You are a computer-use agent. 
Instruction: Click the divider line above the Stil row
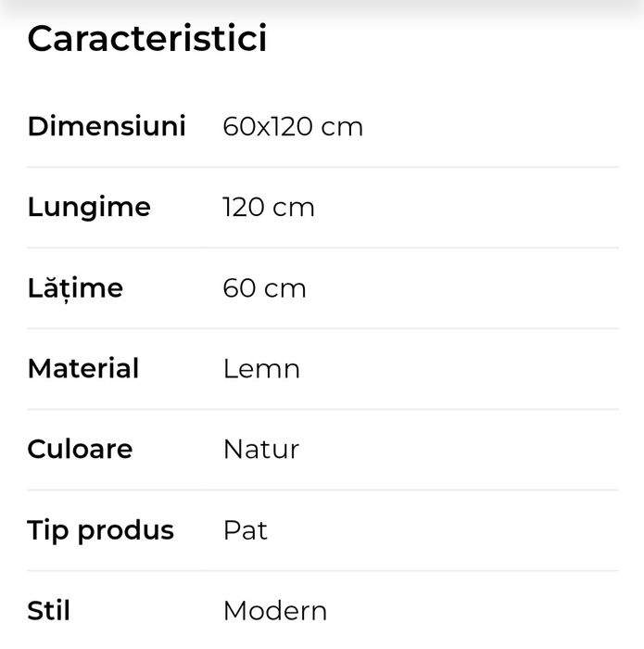(322, 570)
